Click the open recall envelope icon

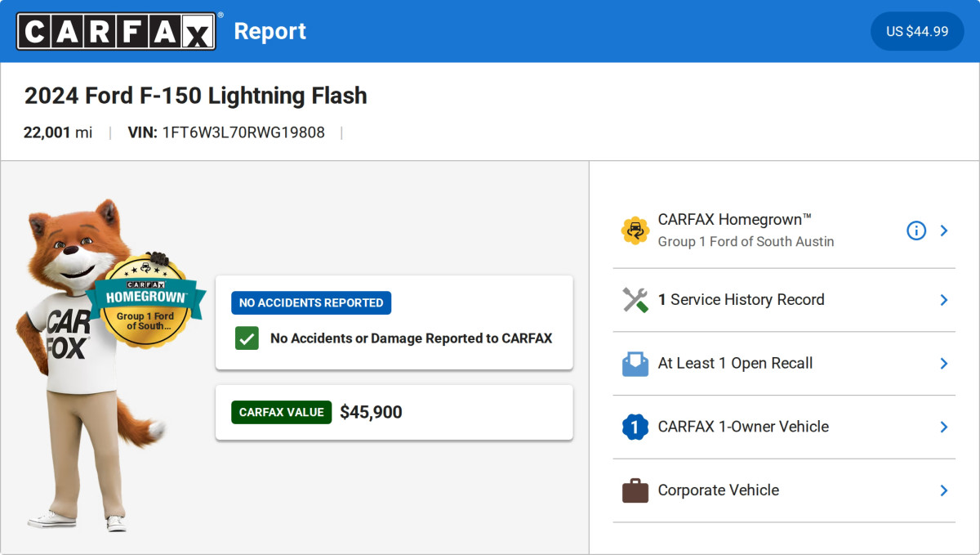point(635,364)
